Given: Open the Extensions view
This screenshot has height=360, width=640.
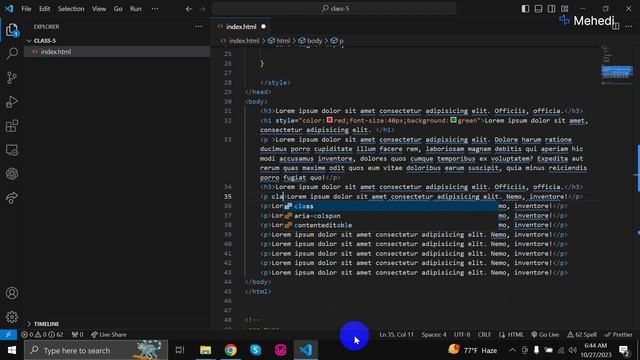Looking at the screenshot, I should point(12,126).
